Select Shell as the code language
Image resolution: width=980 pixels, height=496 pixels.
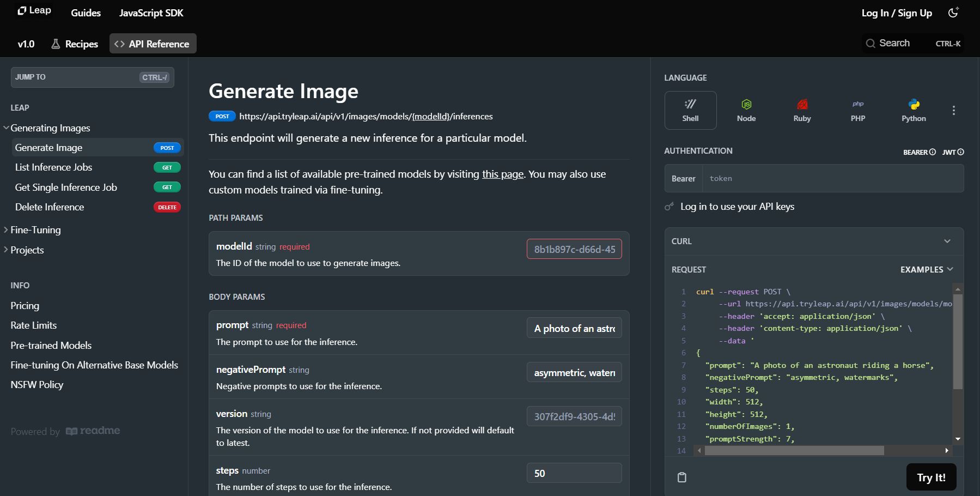coord(690,110)
